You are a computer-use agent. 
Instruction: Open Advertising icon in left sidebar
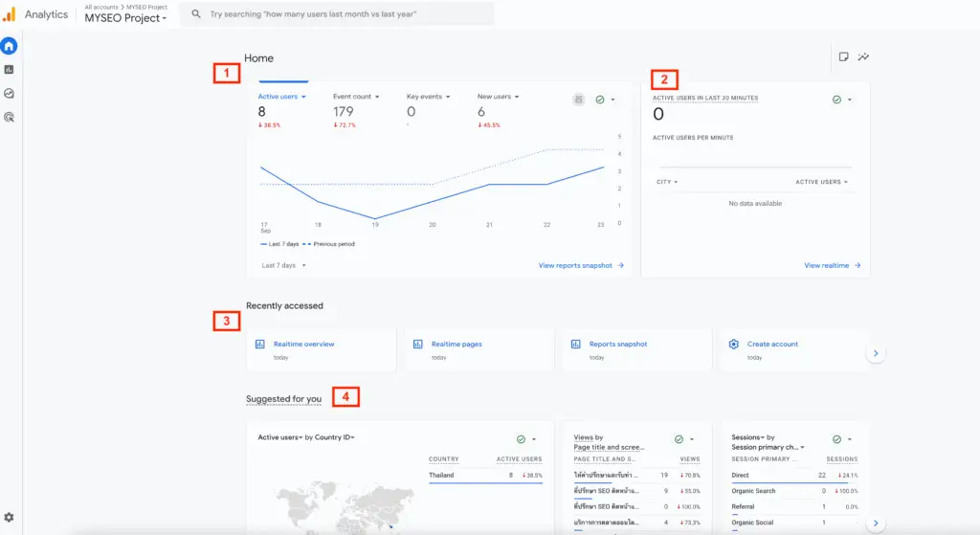9,117
